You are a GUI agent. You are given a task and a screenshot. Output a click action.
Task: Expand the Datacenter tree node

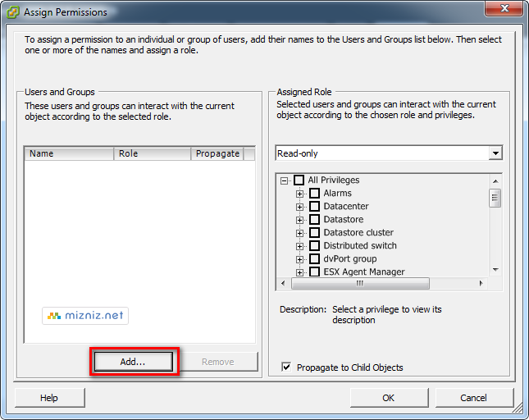pyautogui.click(x=299, y=207)
